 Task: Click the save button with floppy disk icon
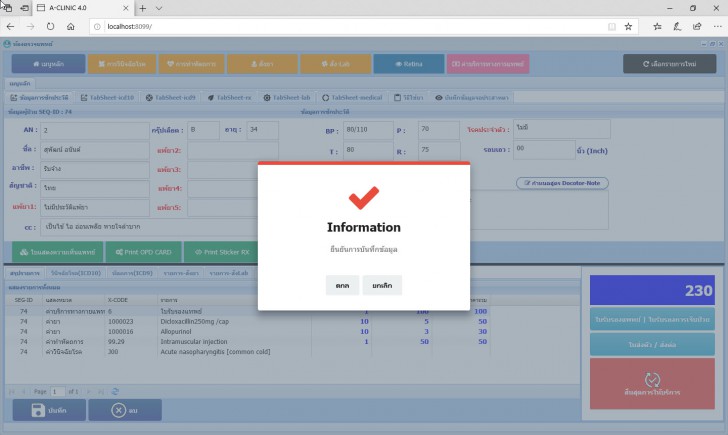[49, 410]
